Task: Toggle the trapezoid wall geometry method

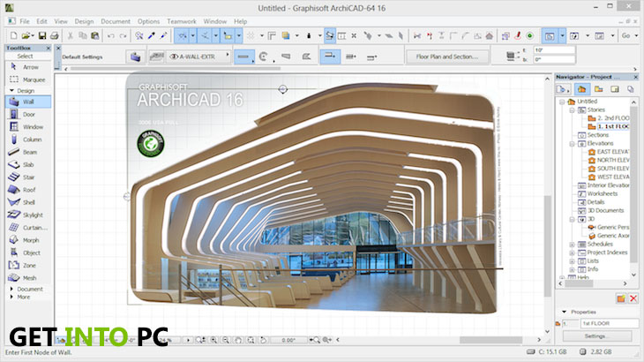Action: point(286,57)
